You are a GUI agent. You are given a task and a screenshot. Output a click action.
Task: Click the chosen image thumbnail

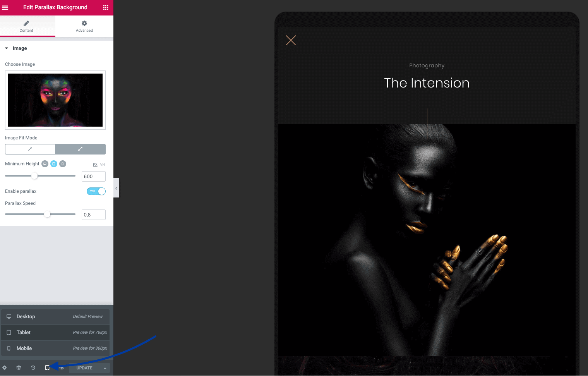55,100
